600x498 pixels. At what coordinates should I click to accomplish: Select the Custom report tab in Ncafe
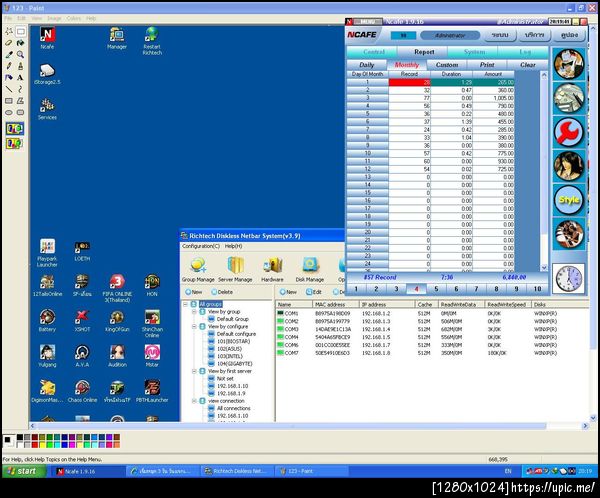(x=447, y=65)
